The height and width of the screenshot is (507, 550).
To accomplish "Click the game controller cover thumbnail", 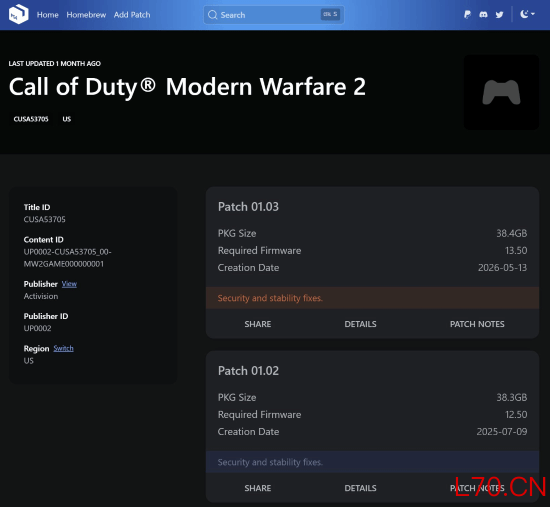I will coord(501,92).
